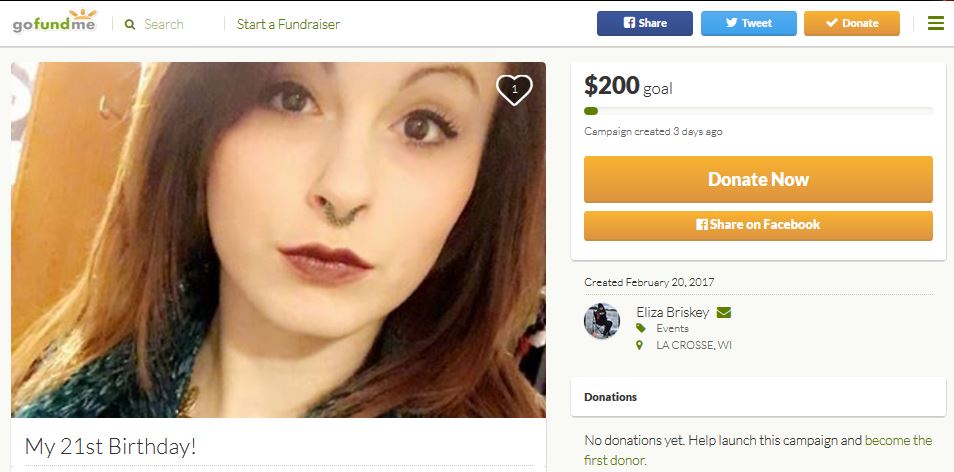Click the top Donate button
954x472 pixels.
tap(852, 23)
